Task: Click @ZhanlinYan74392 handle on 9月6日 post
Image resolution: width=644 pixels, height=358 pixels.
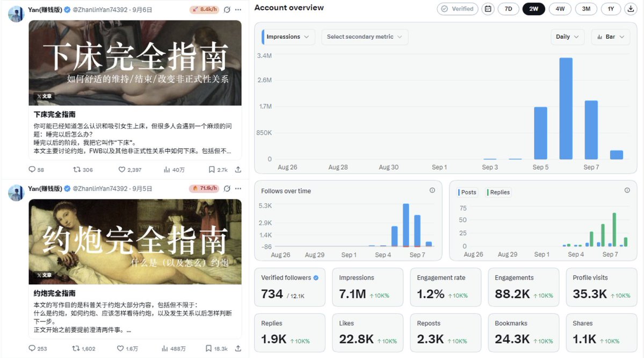Action: (x=100, y=10)
